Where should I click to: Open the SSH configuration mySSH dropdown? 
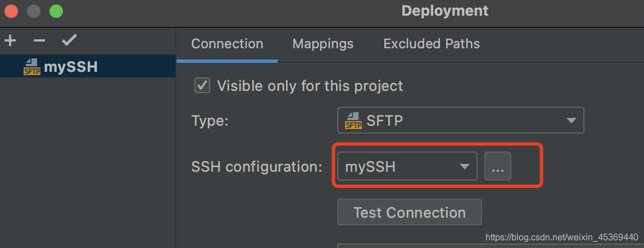coord(407,167)
